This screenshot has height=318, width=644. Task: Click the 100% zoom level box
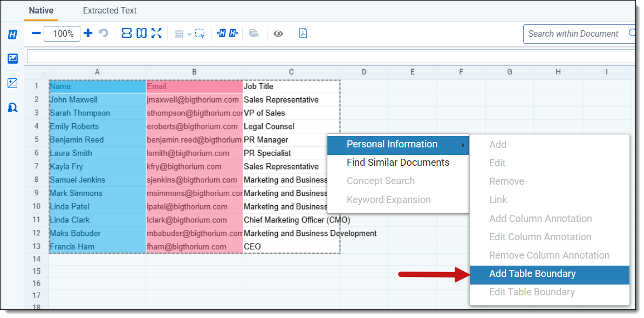click(63, 33)
